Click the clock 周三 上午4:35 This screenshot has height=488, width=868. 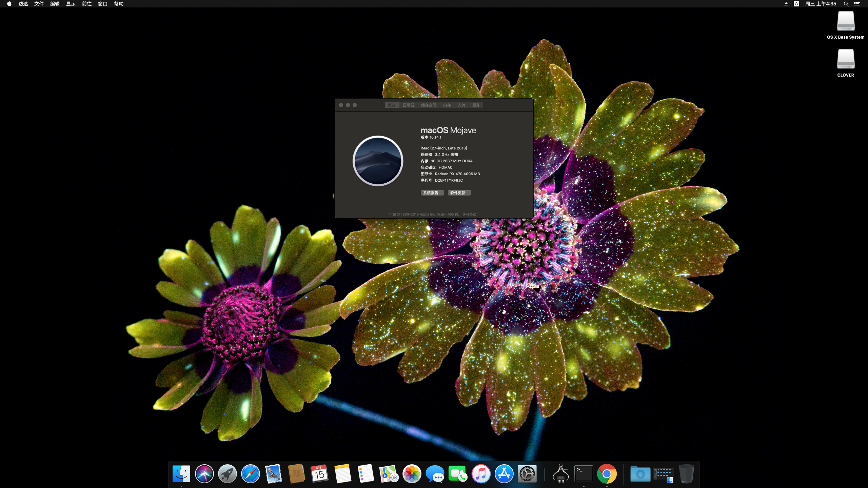tap(821, 4)
